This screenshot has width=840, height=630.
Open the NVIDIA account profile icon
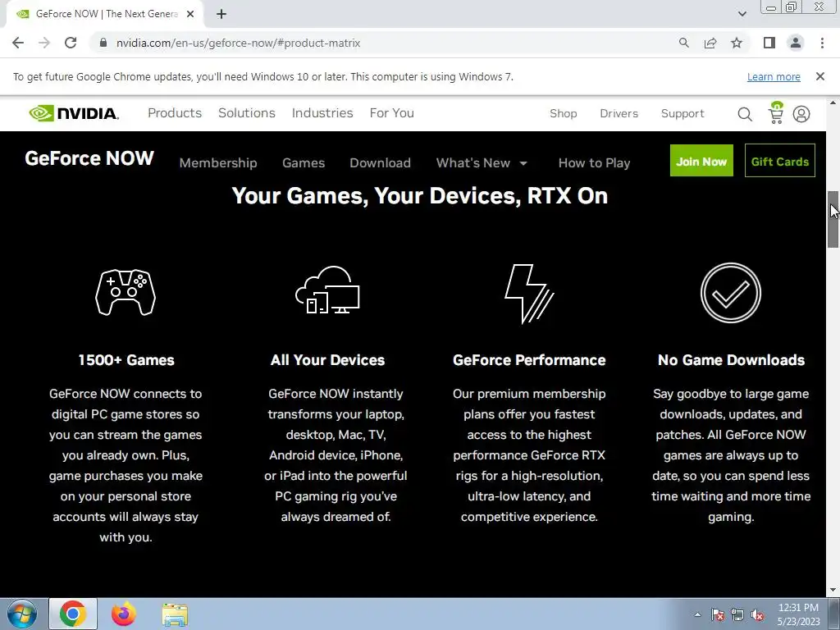(801, 113)
